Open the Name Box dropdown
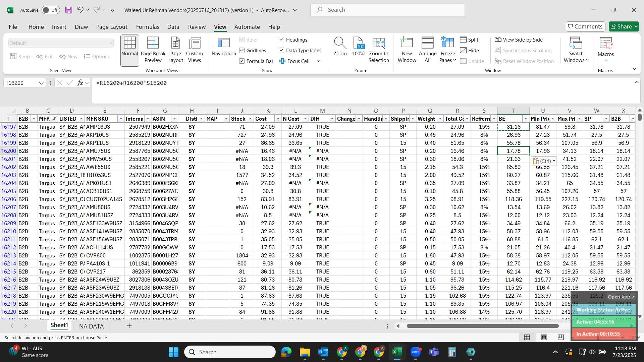 point(41,83)
